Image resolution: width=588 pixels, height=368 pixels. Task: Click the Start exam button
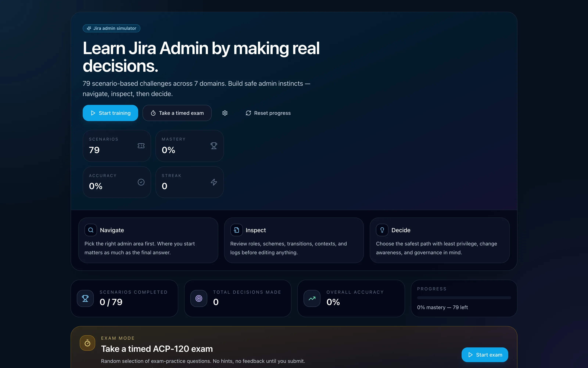(485, 355)
